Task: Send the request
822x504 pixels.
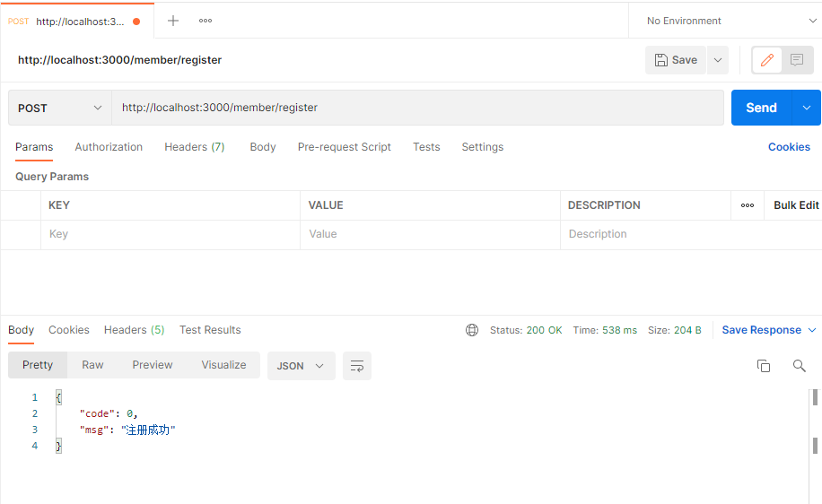Action: coord(761,108)
